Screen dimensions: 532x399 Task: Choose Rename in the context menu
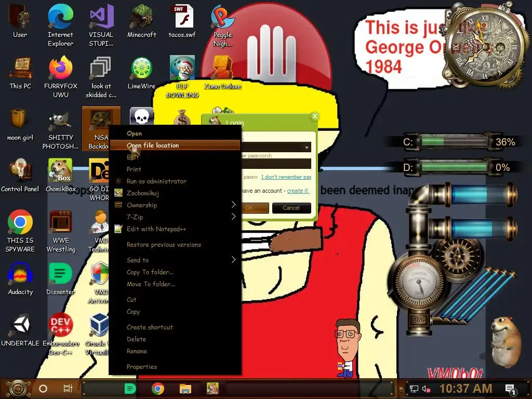(175, 351)
